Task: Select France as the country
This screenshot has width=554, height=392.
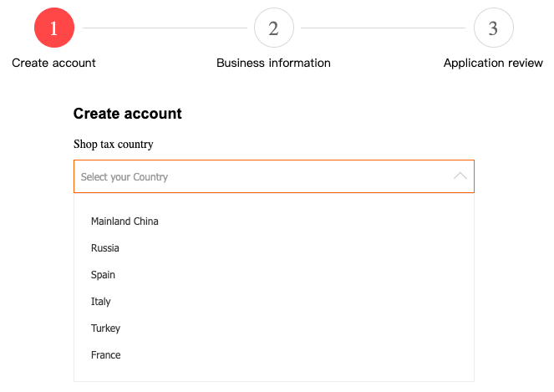Action: [106, 355]
